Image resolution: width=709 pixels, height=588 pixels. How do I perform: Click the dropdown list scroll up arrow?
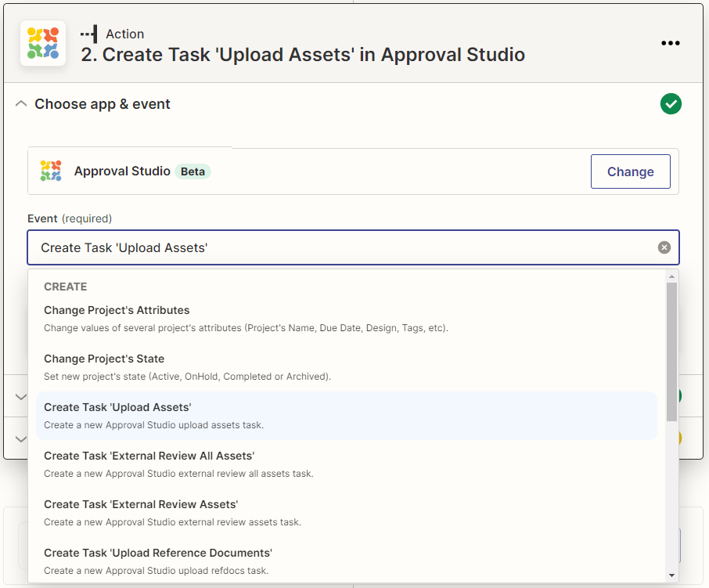[671, 276]
